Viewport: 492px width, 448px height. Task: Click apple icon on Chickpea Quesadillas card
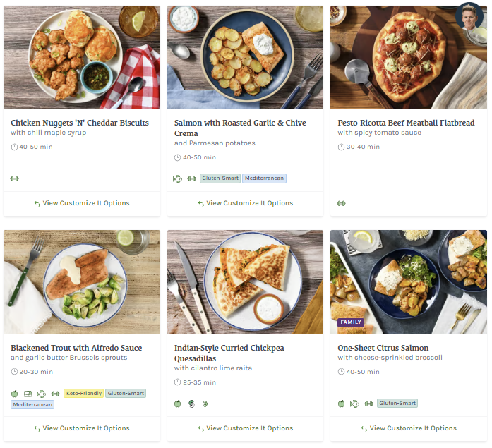pos(178,404)
